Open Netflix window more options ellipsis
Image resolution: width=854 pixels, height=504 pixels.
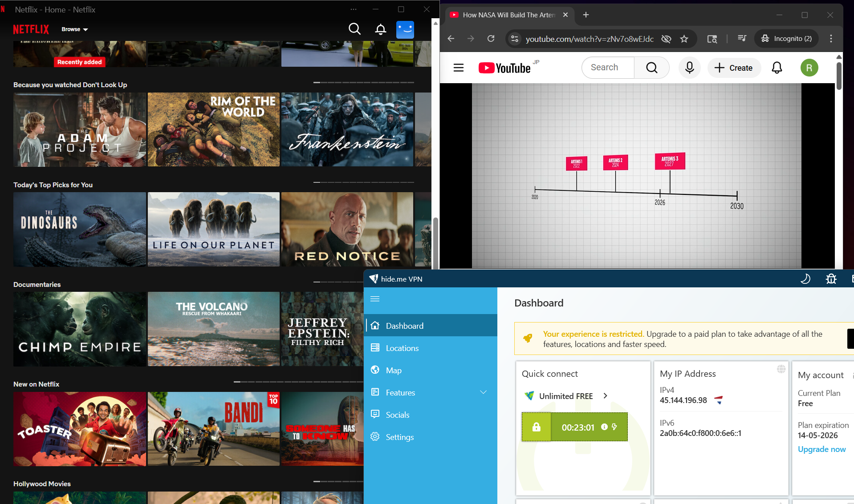pyautogui.click(x=354, y=9)
